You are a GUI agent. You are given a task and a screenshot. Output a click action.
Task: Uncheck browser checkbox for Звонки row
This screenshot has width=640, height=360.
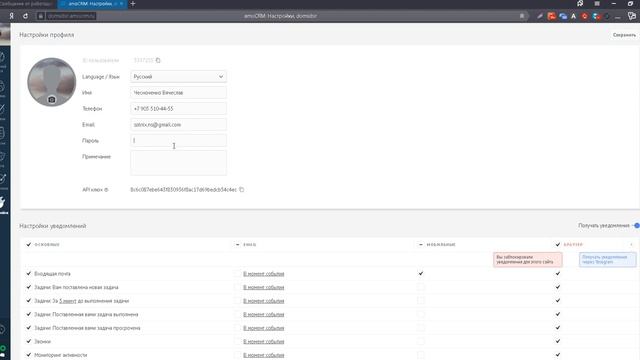click(558, 341)
